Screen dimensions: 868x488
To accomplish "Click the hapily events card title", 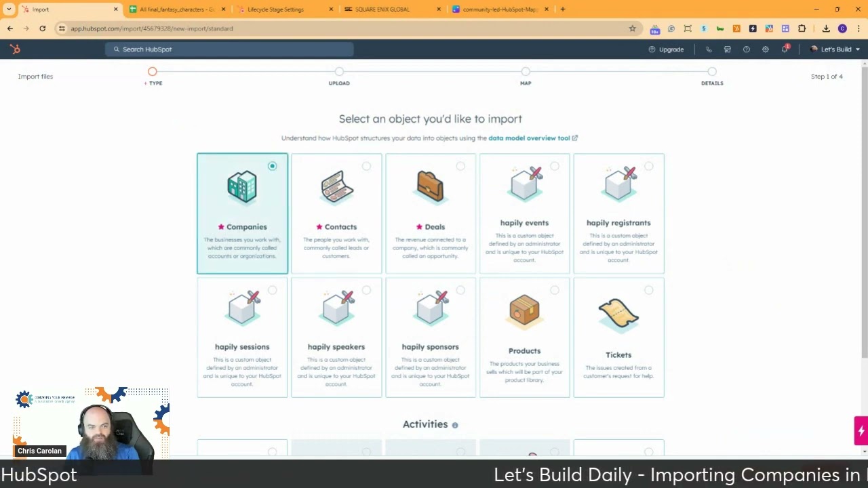I will coord(524,223).
